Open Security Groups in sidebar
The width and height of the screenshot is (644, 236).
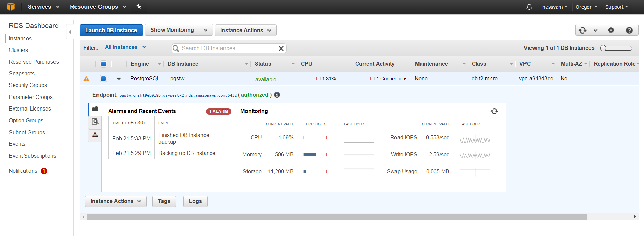coord(28,85)
